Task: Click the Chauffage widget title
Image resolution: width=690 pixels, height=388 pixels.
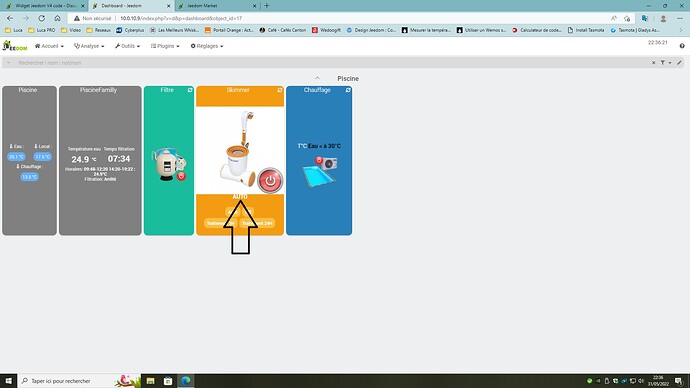Action: coord(317,90)
